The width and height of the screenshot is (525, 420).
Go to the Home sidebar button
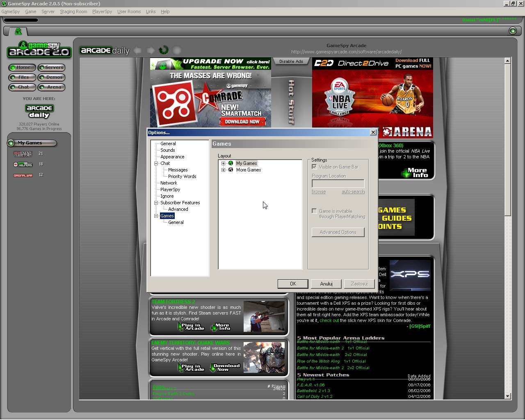(x=22, y=68)
